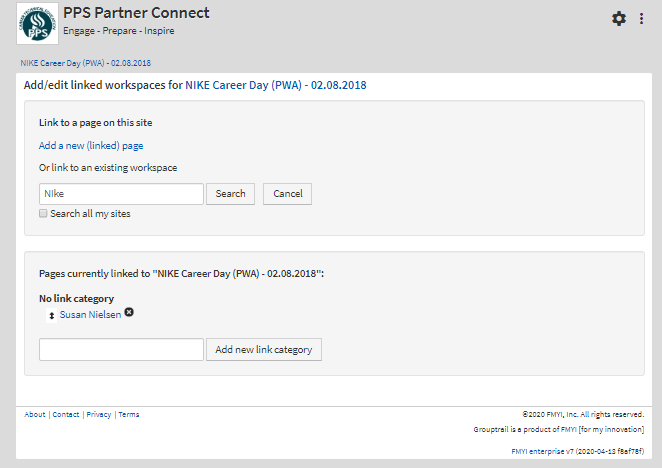Enable Search all my sites checkbox

pos(43,213)
